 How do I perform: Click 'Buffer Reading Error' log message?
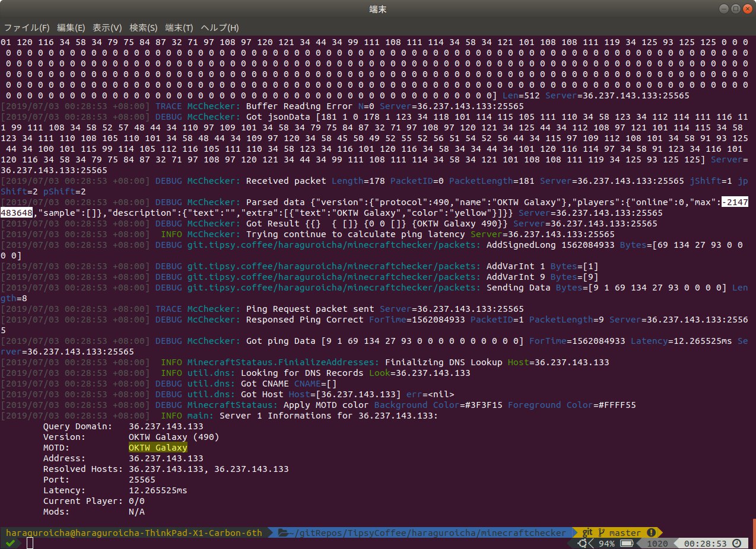tap(299, 106)
